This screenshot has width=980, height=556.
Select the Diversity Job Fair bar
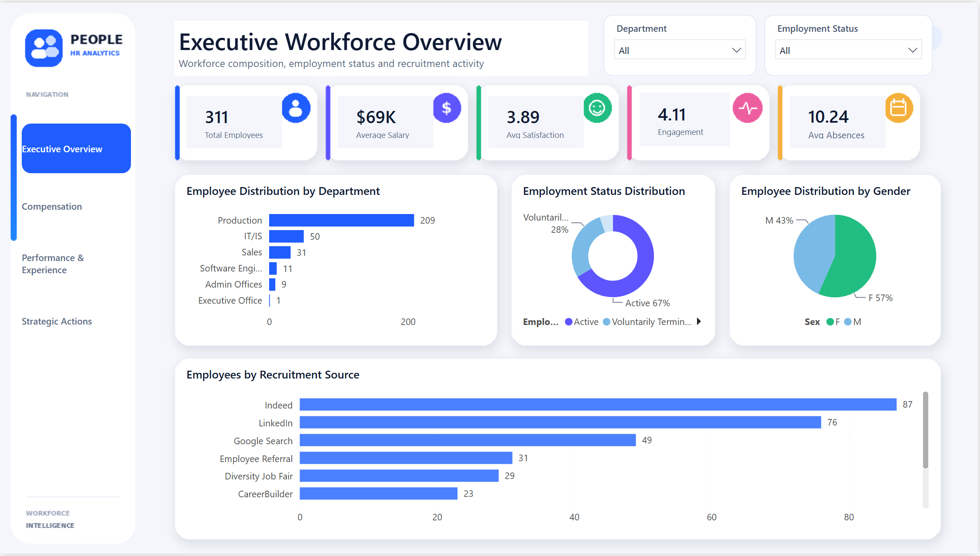point(399,476)
